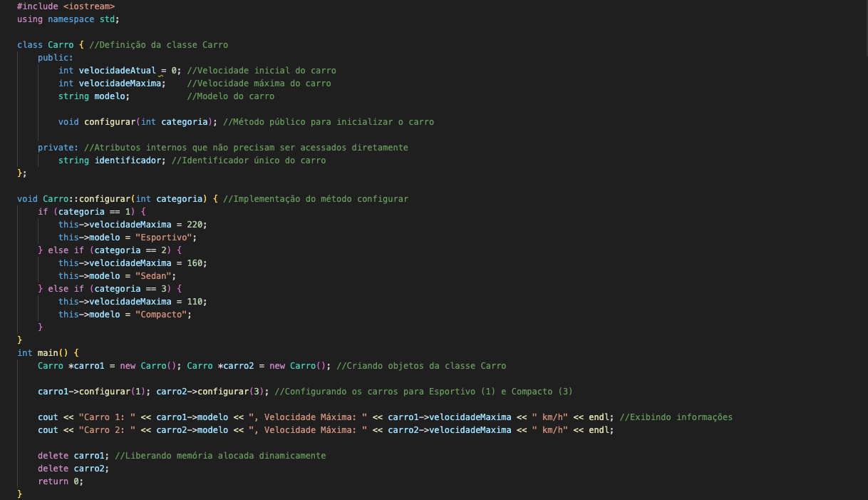The image size is (868, 500).
Task: Click the comment "//Velocidade máxima do carro"
Action: pyautogui.click(x=259, y=83)
